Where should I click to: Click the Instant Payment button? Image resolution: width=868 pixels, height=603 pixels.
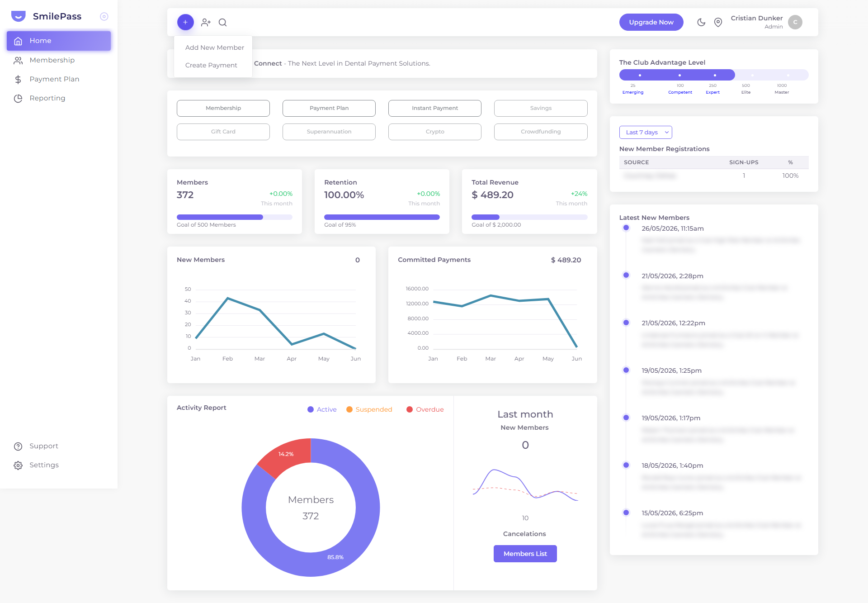(435, 108)
